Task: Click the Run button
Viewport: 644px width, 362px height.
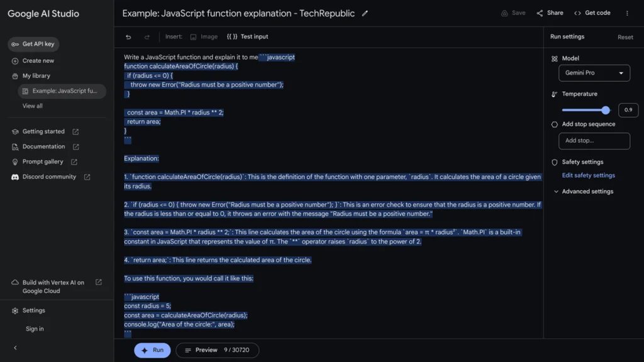Action: tap(152, 350)
